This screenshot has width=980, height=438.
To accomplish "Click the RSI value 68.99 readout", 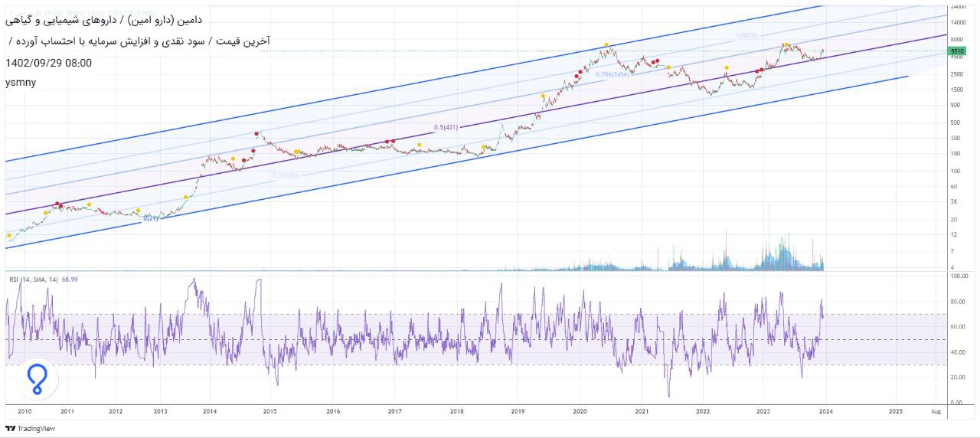I will [x=69, y=279].
